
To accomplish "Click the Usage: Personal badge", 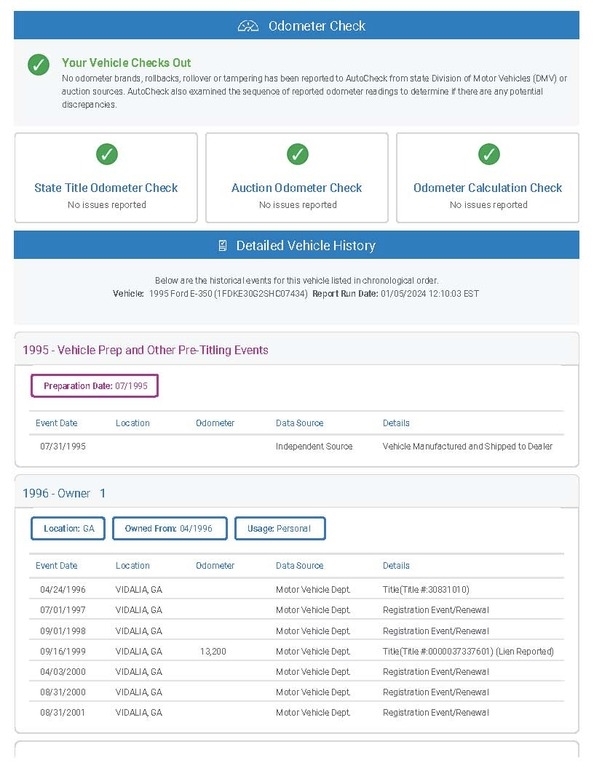I will [x=280, y=528].
